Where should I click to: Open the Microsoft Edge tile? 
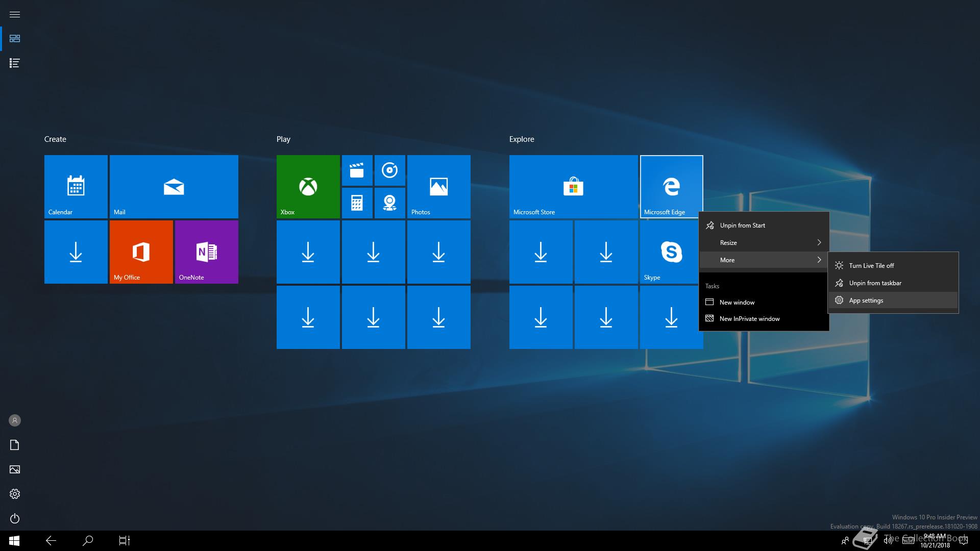tap(671, 187)
